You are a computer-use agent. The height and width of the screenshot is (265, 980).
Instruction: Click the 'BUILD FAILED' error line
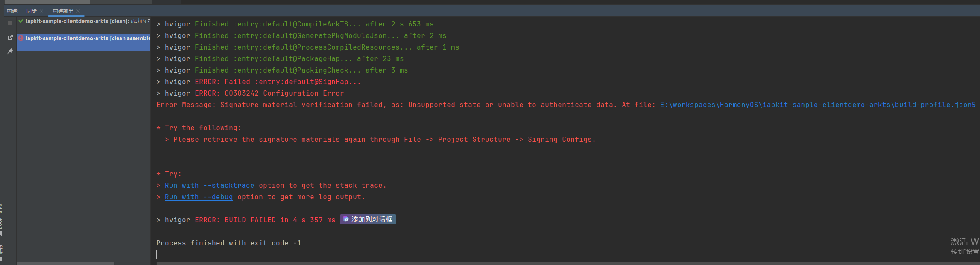[x=265, y=220]
